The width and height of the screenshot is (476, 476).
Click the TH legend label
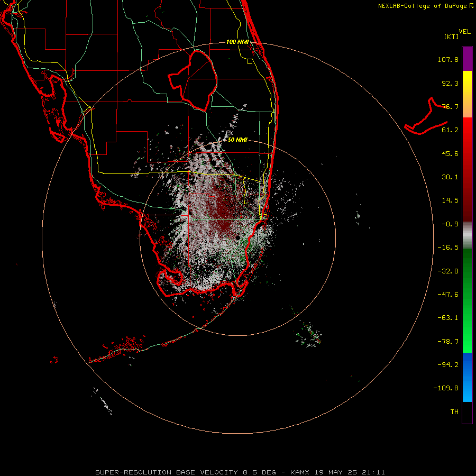[x=454, y=411]
